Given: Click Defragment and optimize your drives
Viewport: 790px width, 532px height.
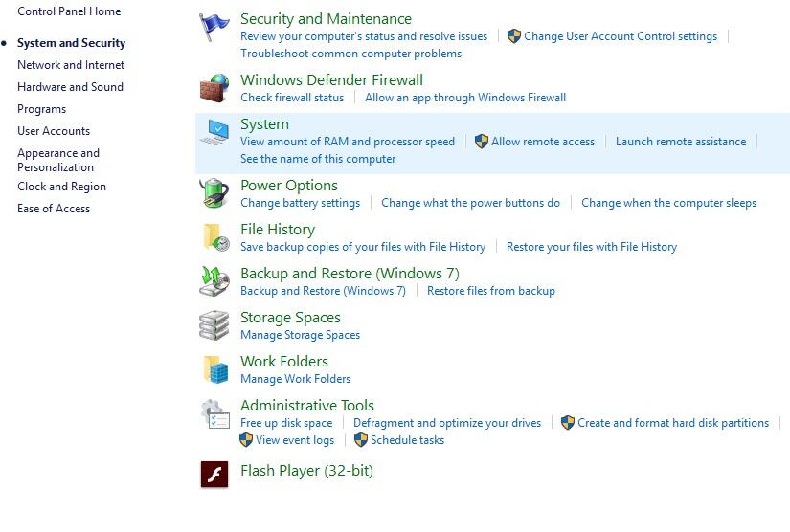Looking at the screenshot, I should (447, 423).
